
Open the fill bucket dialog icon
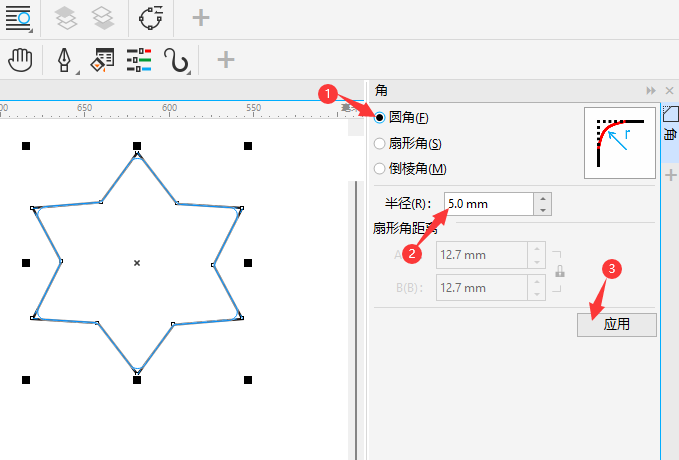pyautogui.click(x=102, y=60)
